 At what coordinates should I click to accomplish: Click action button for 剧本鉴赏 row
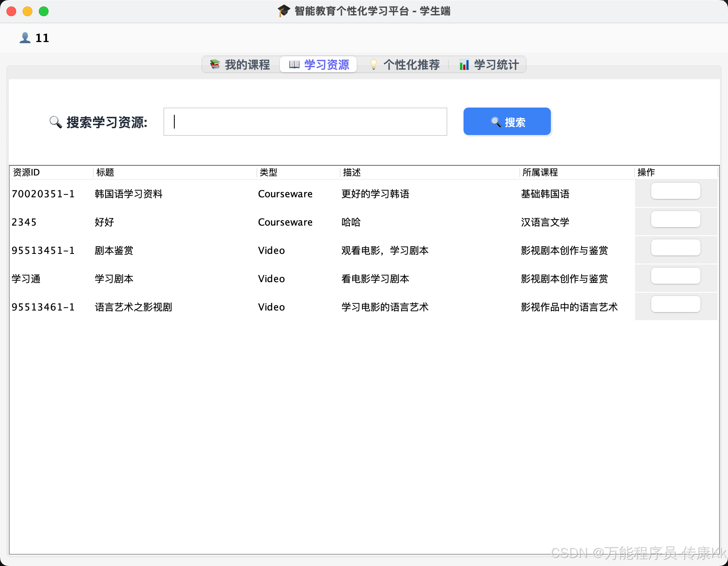coord(676,247)
